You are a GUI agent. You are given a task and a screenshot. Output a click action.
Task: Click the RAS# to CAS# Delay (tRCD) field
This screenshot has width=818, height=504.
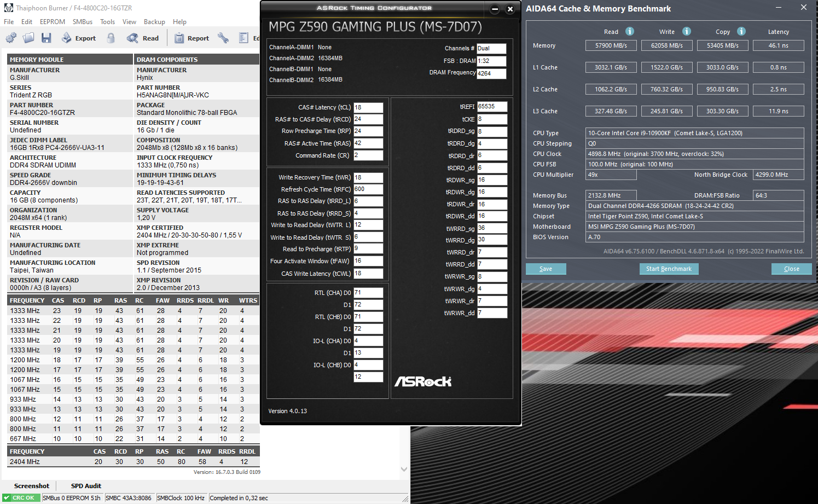(x=368, y=119)
